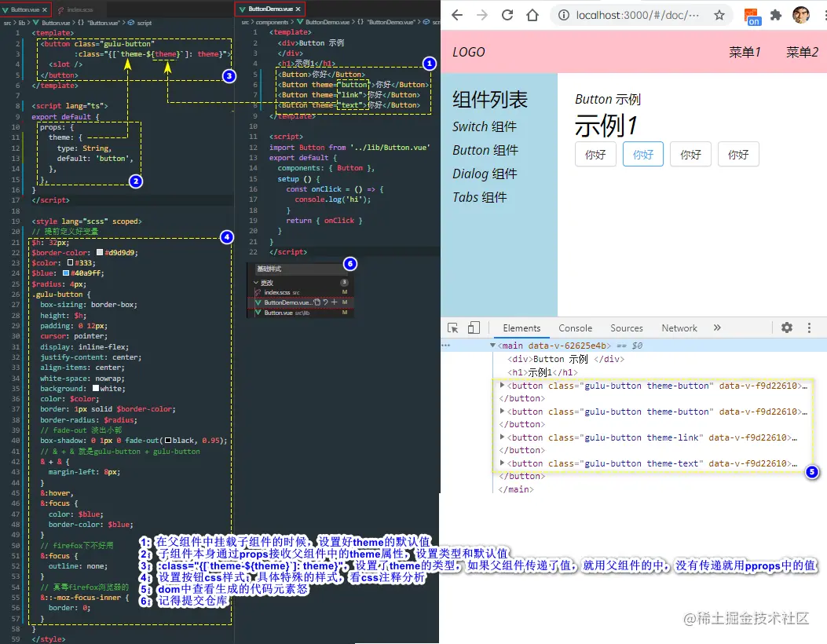Click the $blue #40a9ff swatch
The height and width of the screenshot is (644, 827).
click(66, 273)
